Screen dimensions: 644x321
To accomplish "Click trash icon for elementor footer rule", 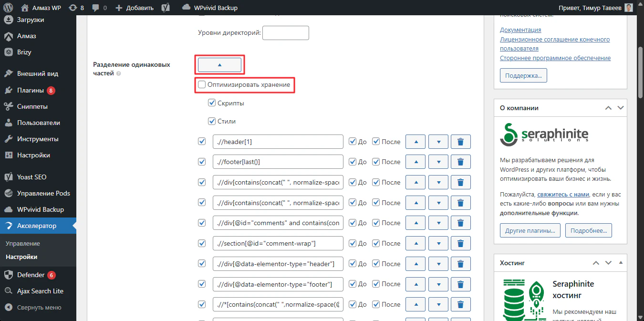I will click(460, 284).
